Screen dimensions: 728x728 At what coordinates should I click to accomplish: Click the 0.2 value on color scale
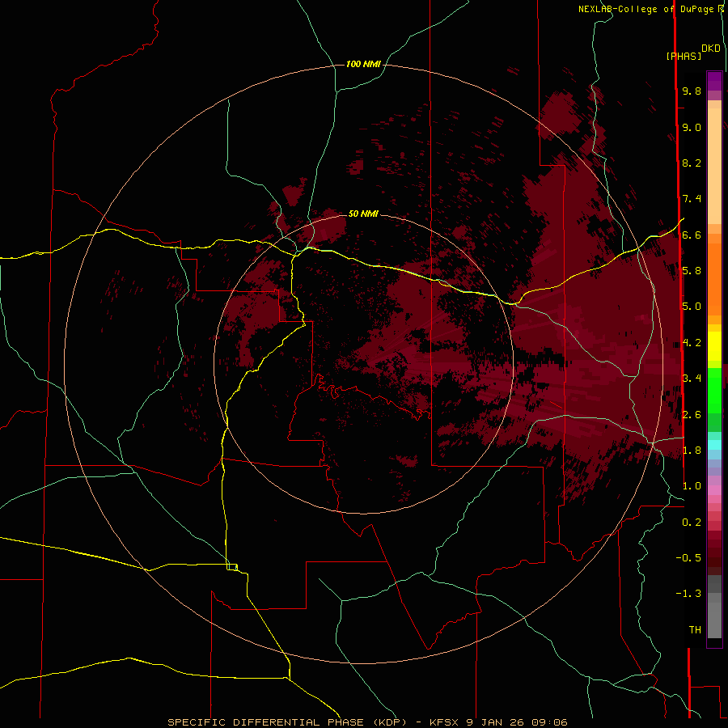pyautogui.click(x=692, y=523)
